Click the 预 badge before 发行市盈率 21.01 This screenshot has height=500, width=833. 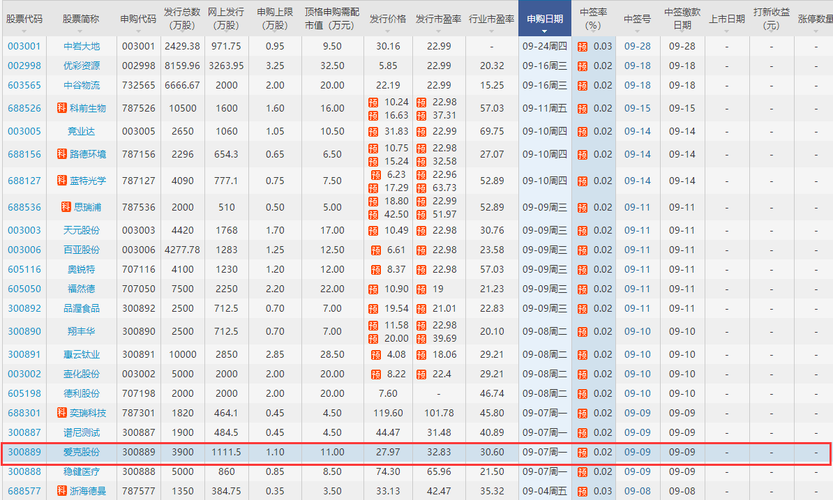click(421, 309)
